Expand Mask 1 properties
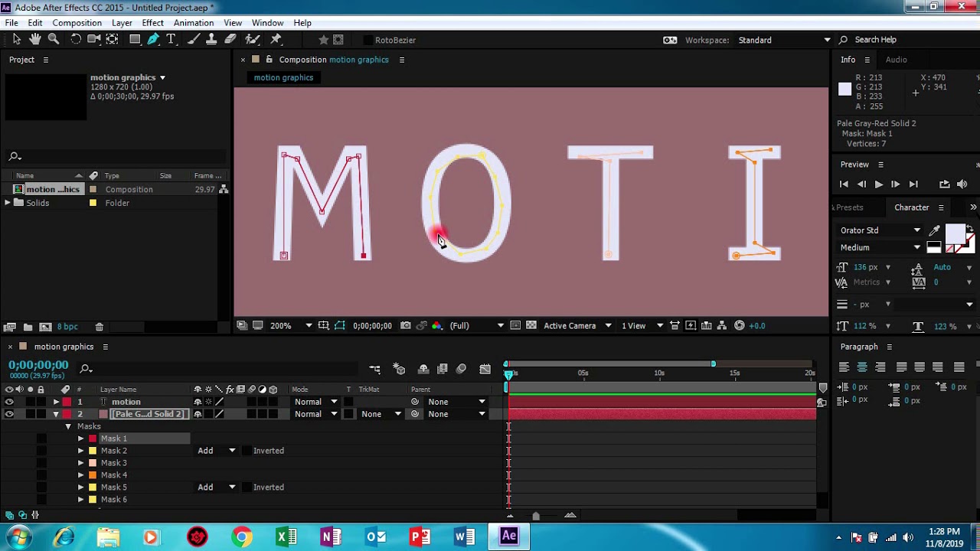 tap(80, 439)
